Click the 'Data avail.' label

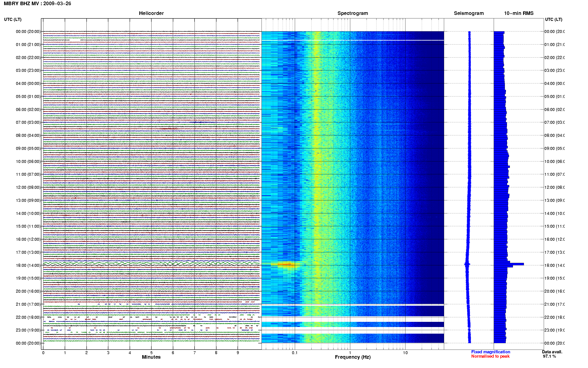pyautogui.click(x=552, y=352)
